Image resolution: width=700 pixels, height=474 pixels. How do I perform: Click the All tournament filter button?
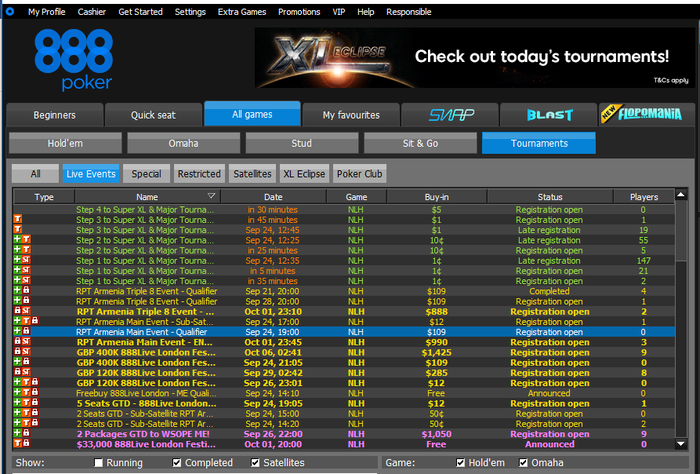coord(35,174)
